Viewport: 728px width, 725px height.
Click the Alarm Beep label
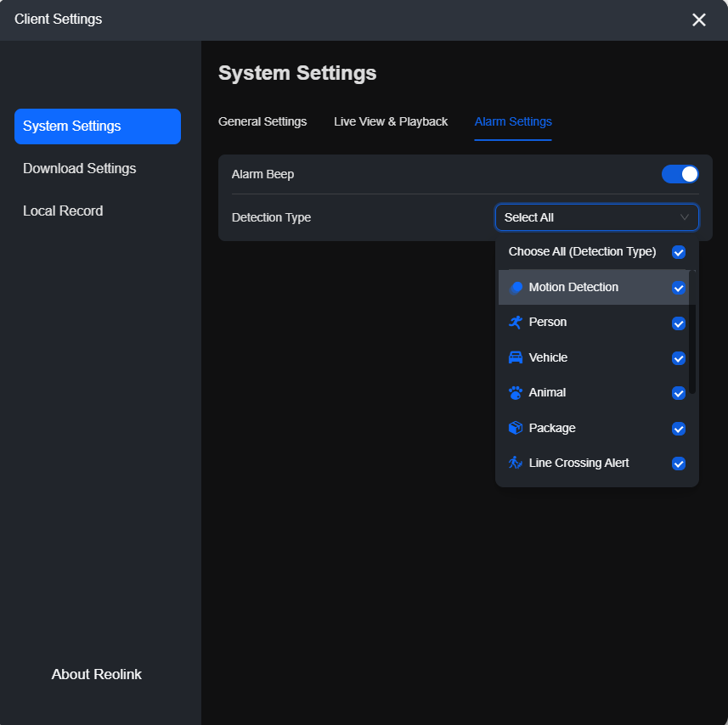[x=262, y=174]
